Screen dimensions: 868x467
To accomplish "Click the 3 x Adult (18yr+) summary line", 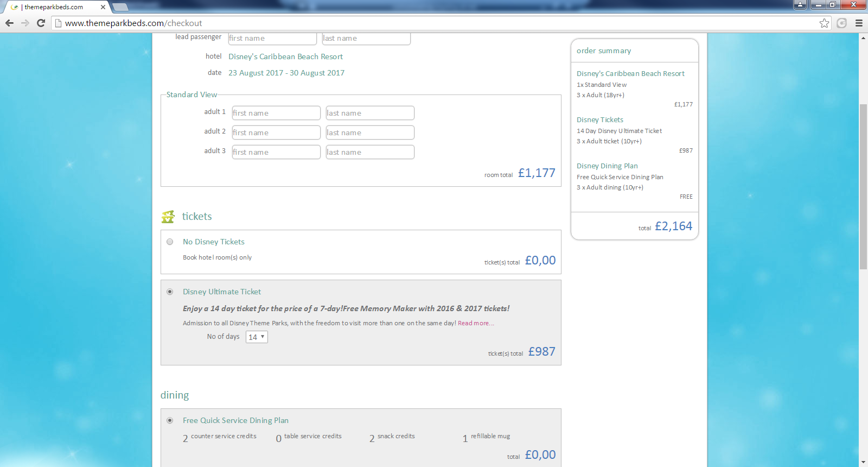I will click(601, 95).
